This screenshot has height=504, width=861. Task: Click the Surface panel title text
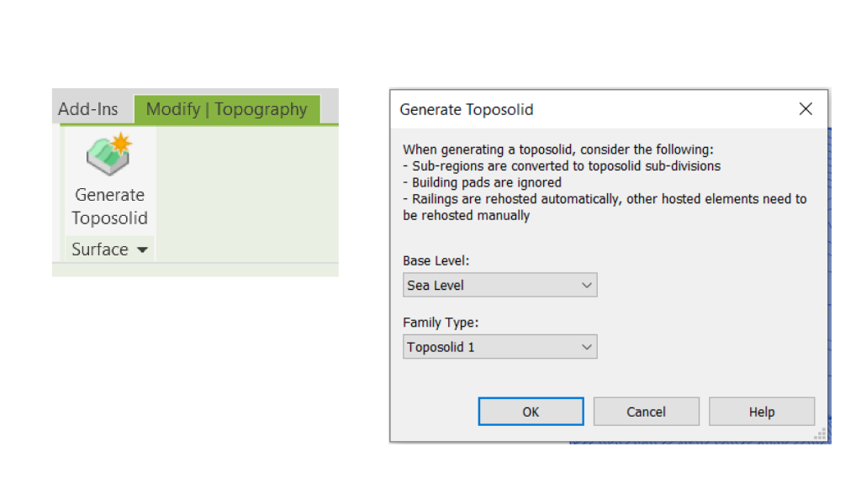(x=100, y=249)
